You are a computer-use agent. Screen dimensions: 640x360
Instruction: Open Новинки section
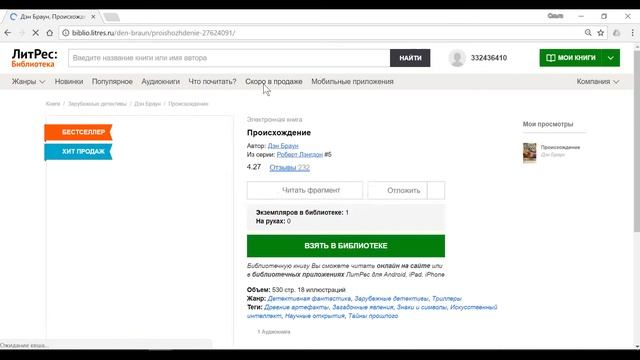[x=69, y=82]
